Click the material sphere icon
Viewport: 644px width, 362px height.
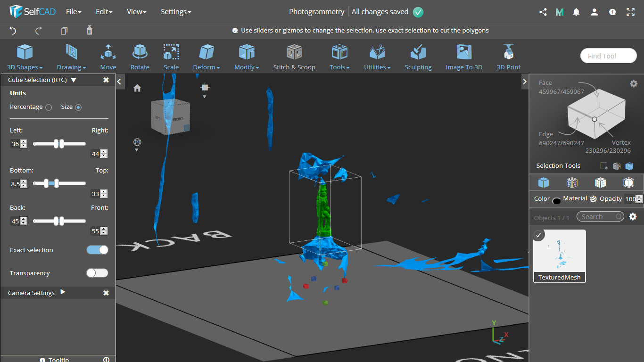[x=593, y=199]
